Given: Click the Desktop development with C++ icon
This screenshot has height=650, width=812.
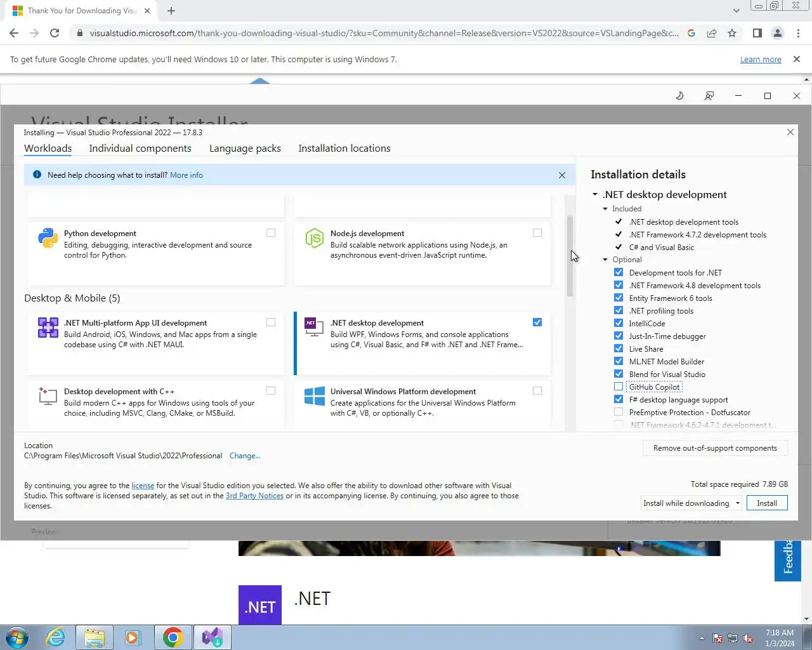Looking at the screenshot, I should [x=48, y=396].
